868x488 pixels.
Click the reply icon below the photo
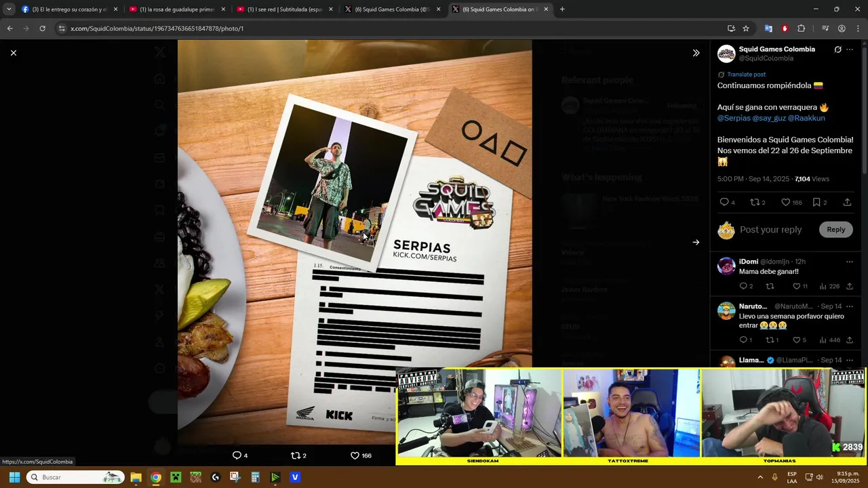(x=237, y=455)
